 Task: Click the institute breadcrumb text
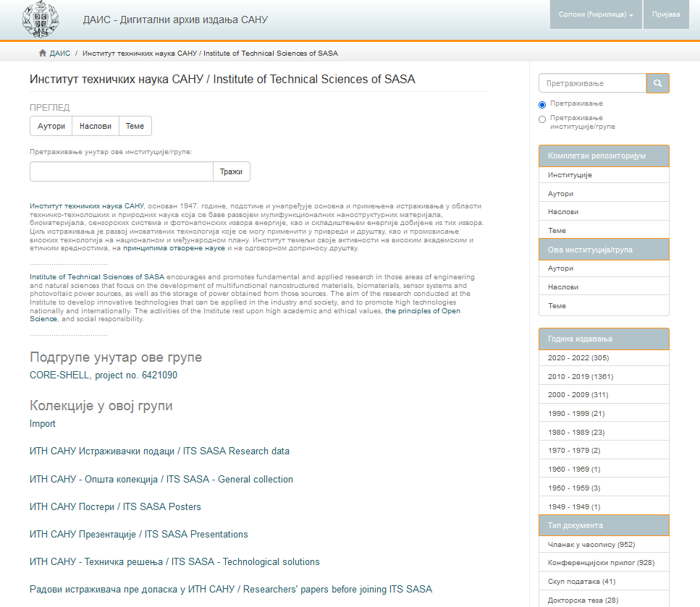point(210,53)
